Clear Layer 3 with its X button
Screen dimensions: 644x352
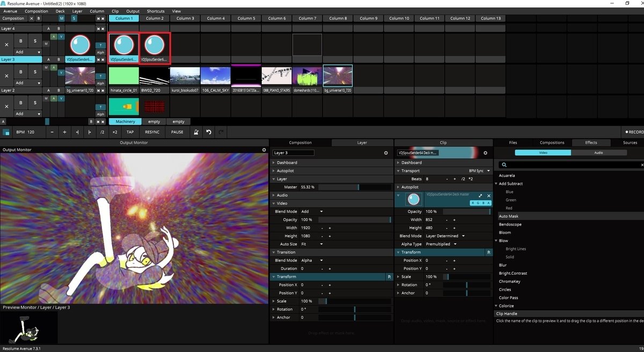click(6, 45)
